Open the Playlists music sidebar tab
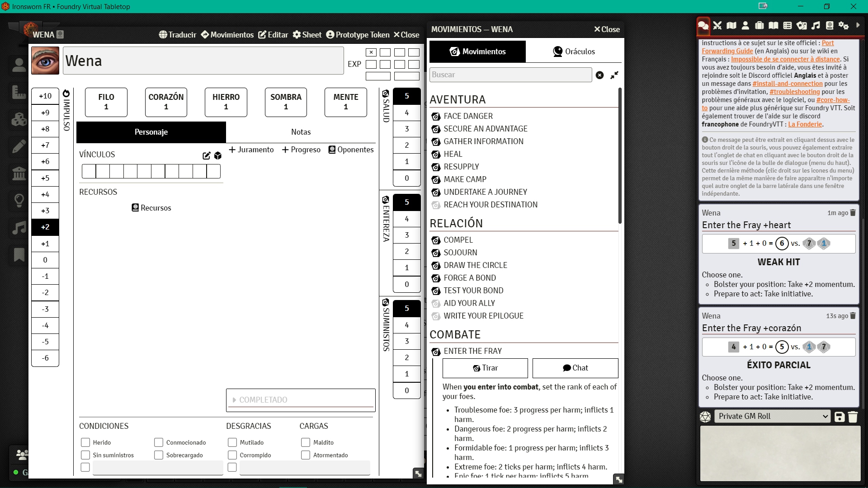Viewport: 868px width, 488px height. tap(816, 26)
